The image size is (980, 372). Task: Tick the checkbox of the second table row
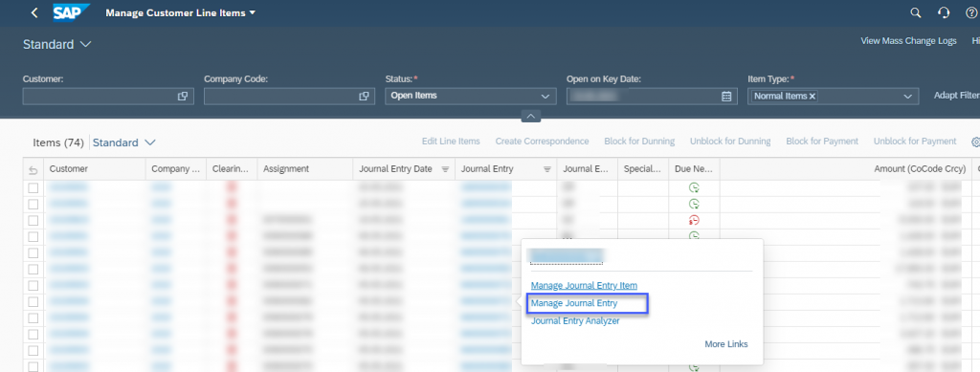tap(33, 204)
